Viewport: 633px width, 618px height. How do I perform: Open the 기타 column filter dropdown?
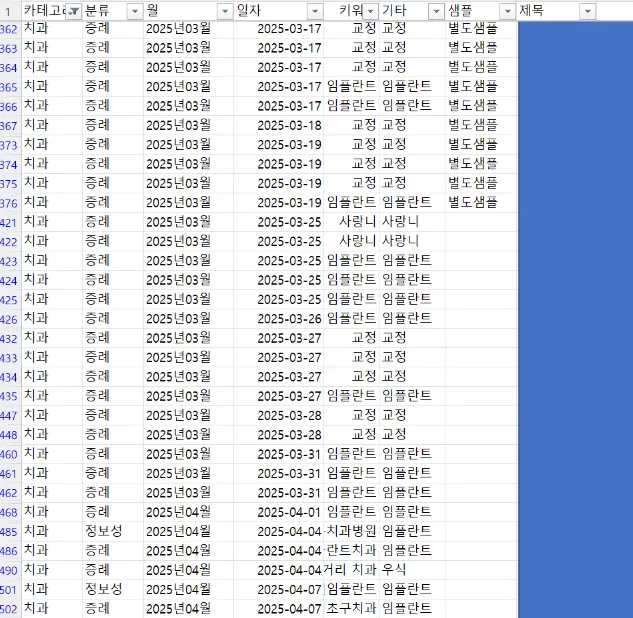[436, 12]
